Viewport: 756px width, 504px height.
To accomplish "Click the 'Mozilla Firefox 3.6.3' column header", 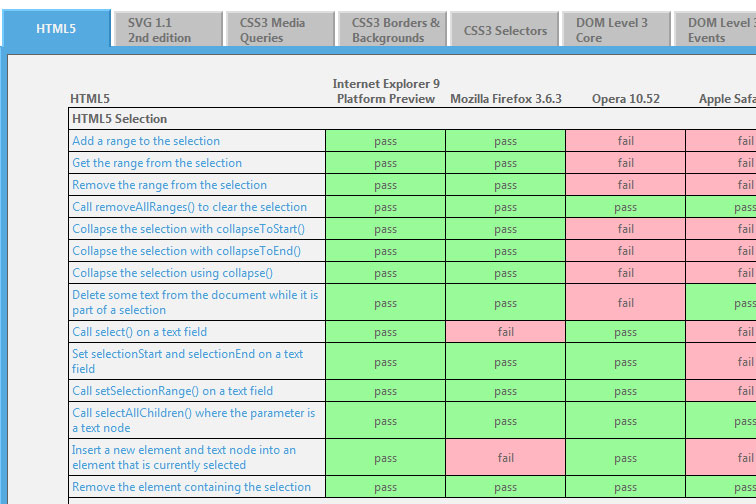I will pyautogui.click(x=506, y=99).
